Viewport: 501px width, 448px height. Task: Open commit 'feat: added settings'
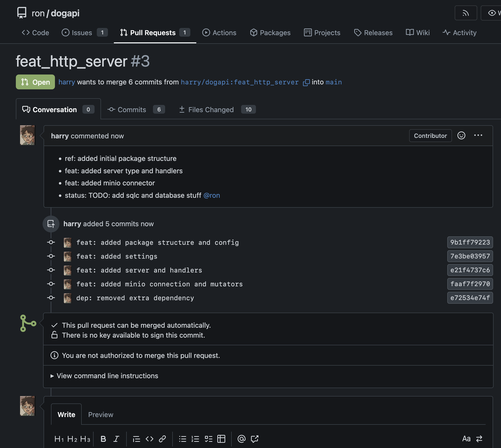coord(117,256)
